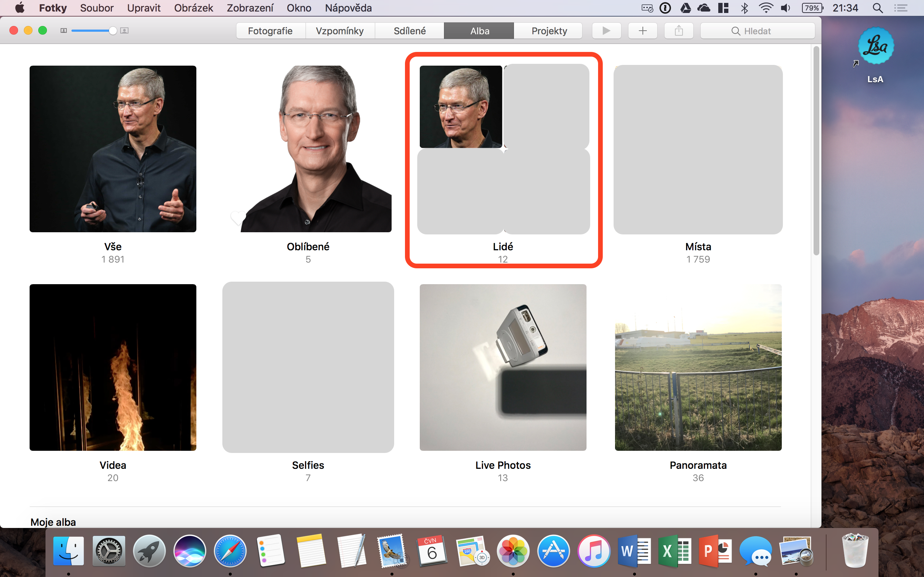
Task: Open the Obrázek menu
Action: (193, 8)
